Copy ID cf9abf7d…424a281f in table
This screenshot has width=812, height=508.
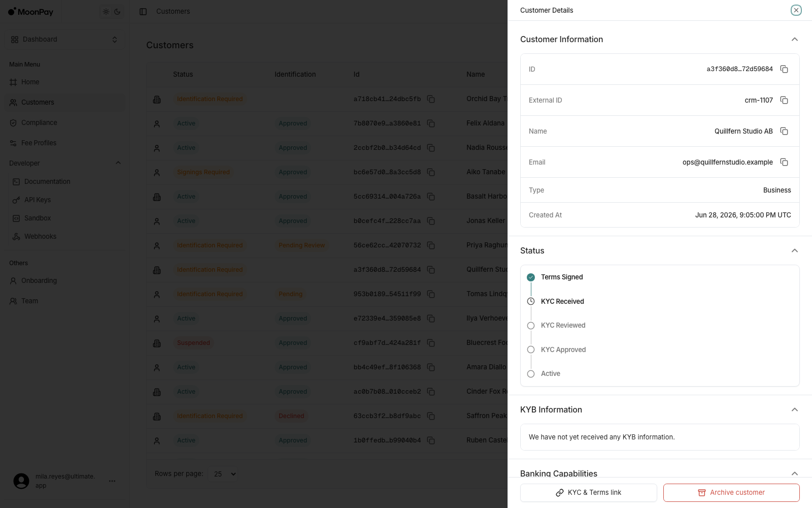tap(431, 343)
